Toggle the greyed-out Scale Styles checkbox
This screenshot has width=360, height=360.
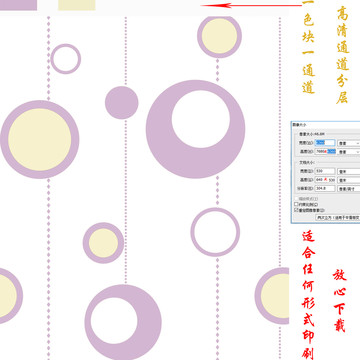296,199
